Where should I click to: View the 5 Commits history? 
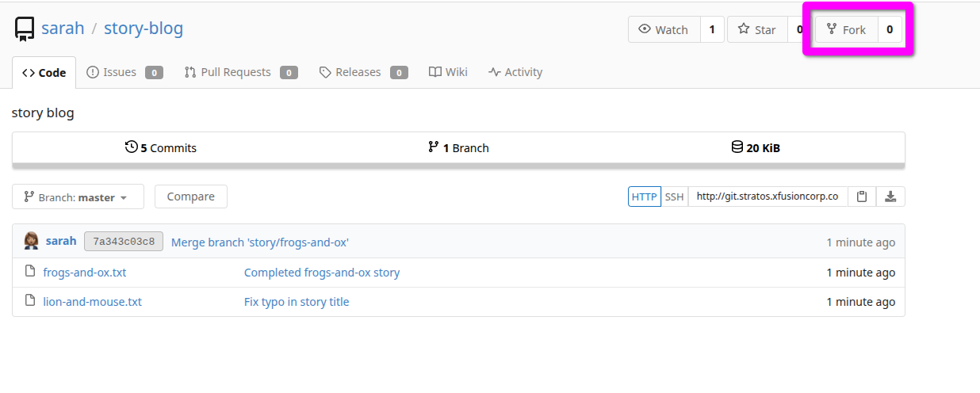point(161,147)
